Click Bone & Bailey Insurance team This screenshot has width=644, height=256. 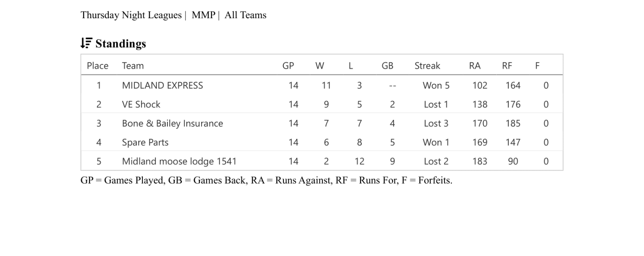(x=172, y=123)
